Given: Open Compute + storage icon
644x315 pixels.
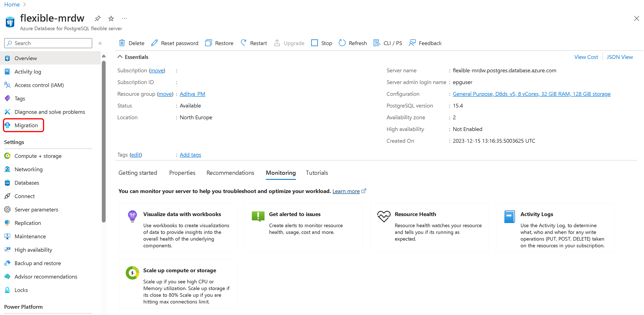Looking at the screenshot, I should [x=8, y=156].
